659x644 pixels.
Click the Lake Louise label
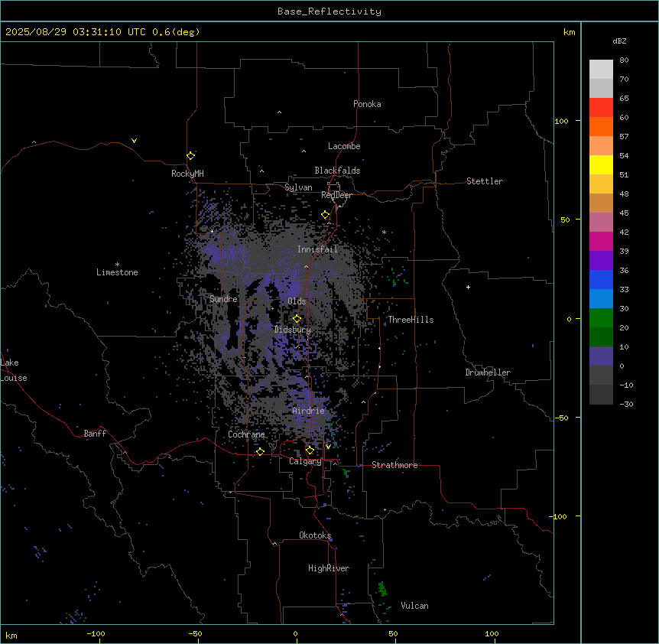click(14, 370)
